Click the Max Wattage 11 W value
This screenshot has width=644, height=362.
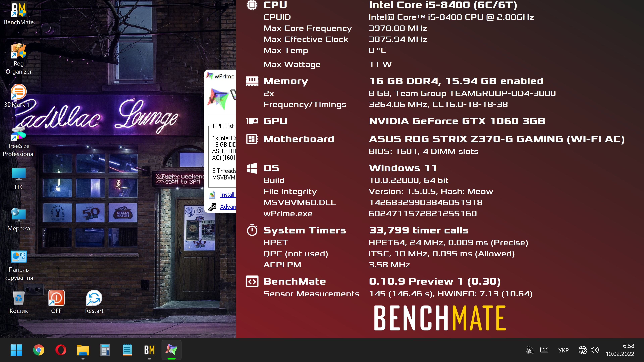point(380,65)
